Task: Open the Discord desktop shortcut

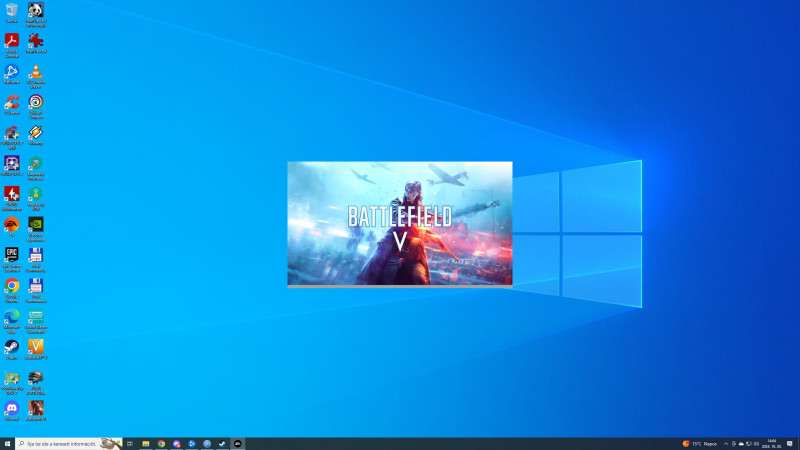Action: [12, 410]
